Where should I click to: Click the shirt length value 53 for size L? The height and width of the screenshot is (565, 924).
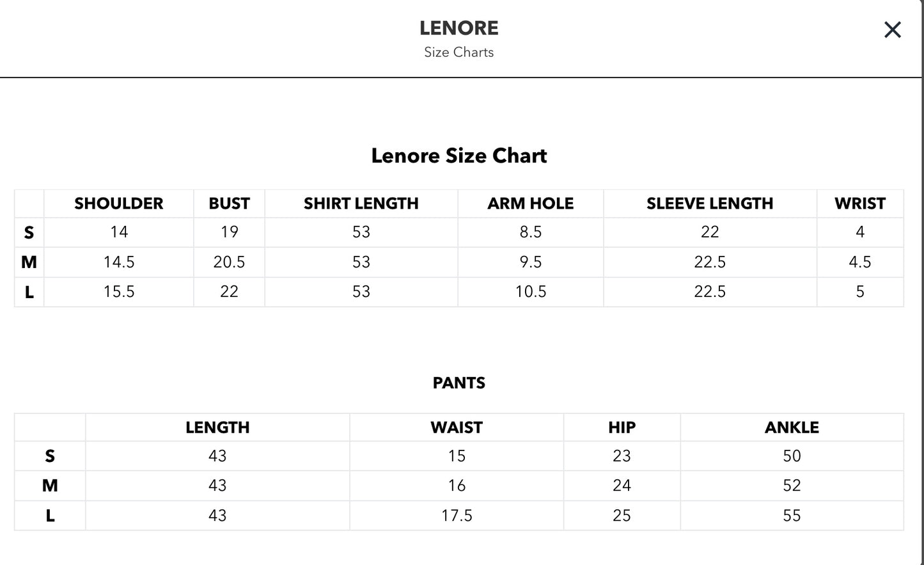(x=361, y=291)
